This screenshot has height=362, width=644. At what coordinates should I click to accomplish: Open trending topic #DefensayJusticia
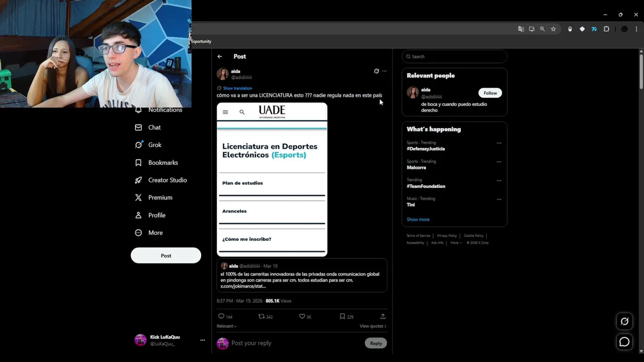coord(426,149)
